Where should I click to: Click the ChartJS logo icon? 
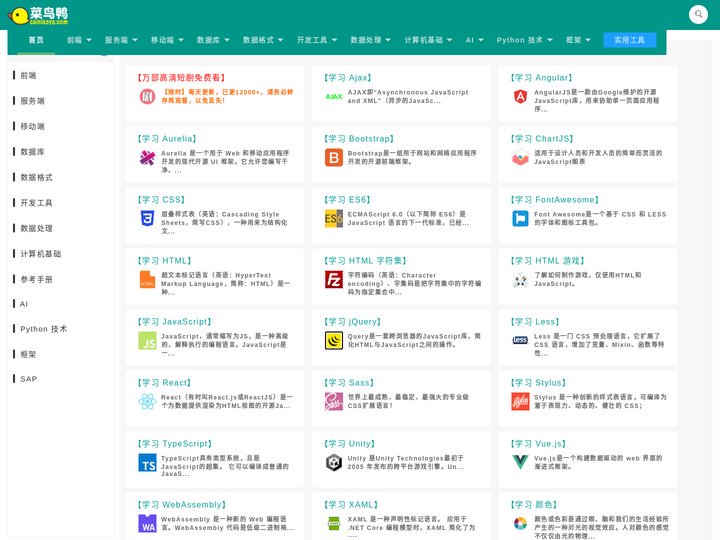coord(520,158)
